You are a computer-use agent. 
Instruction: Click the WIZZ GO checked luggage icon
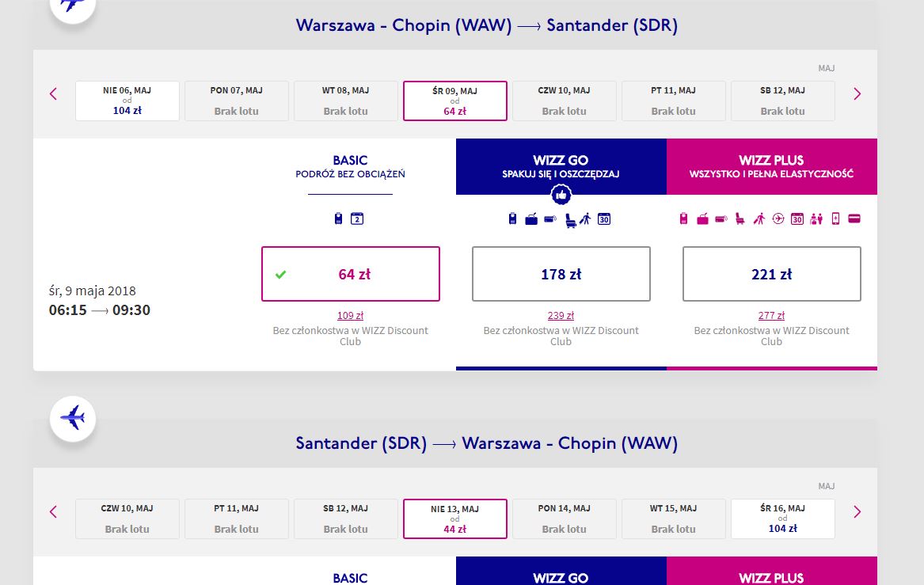point(531,219)
